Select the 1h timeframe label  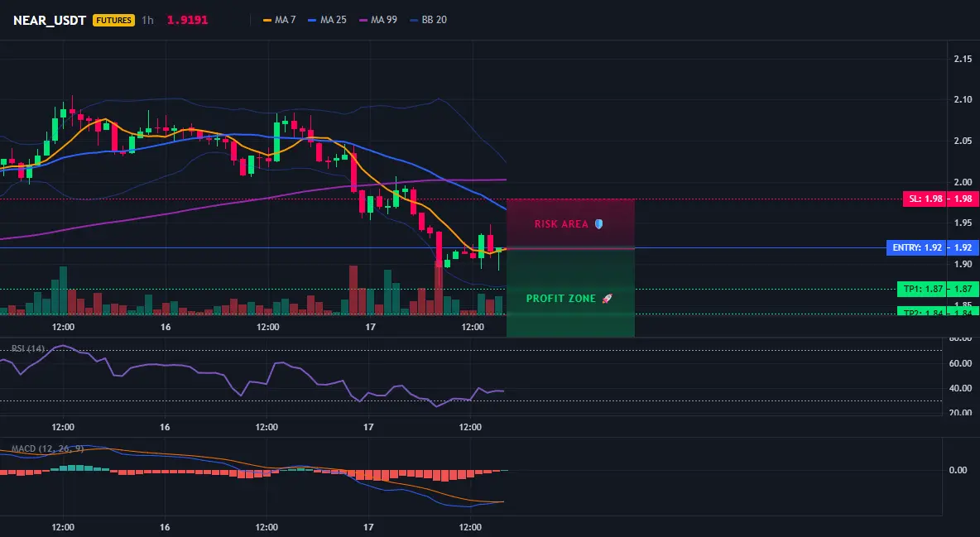147,20
